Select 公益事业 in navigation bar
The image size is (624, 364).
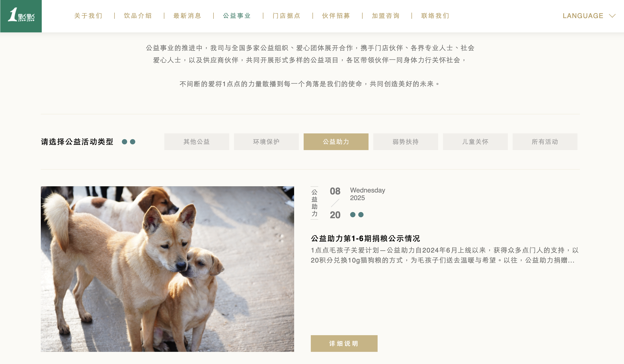coord(237,16)
